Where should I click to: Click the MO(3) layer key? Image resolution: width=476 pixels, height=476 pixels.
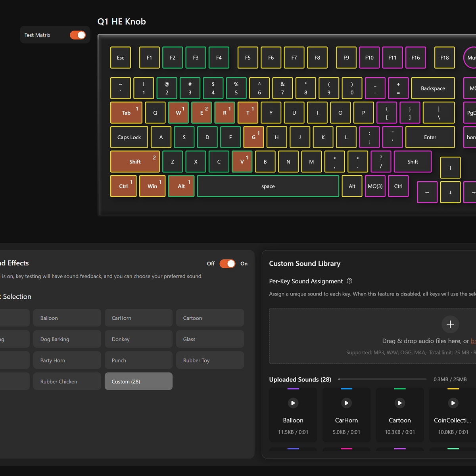[x=375, y=186]
